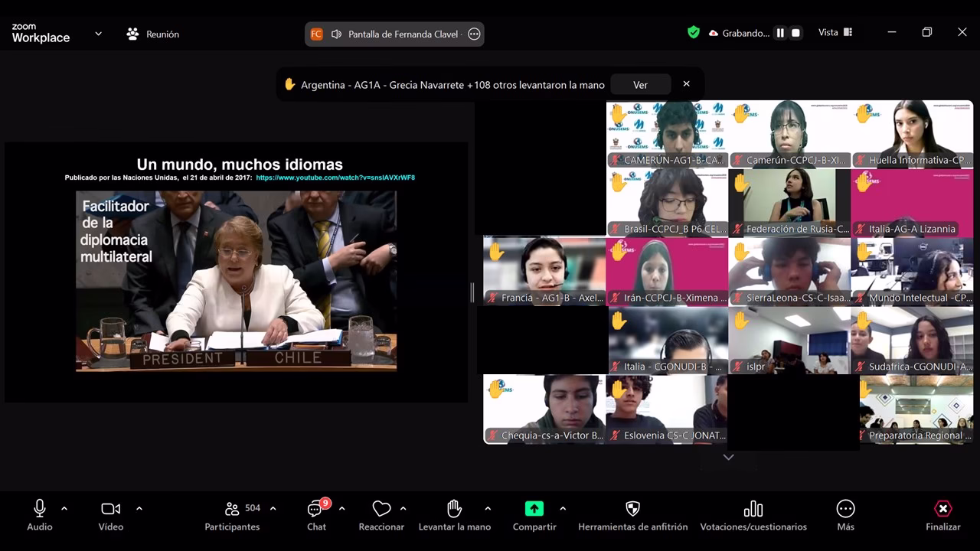980x551 pixels.
Task: Click the green Compartir share icon
Action: click(x=534, y=509)
